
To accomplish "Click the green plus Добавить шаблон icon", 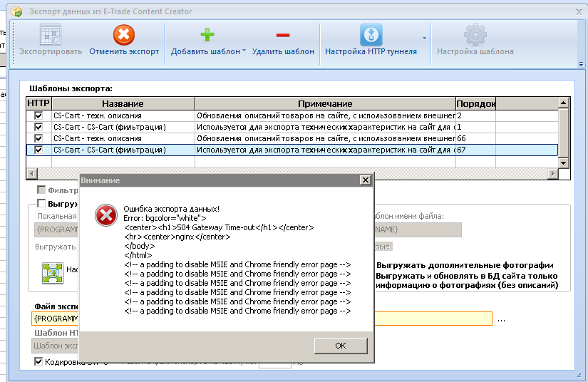I will (207, 35).
